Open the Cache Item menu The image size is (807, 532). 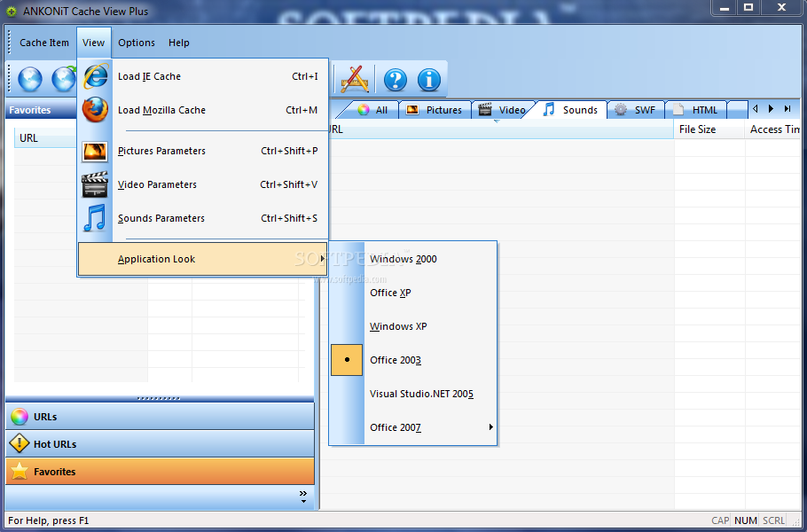point(44,43)
